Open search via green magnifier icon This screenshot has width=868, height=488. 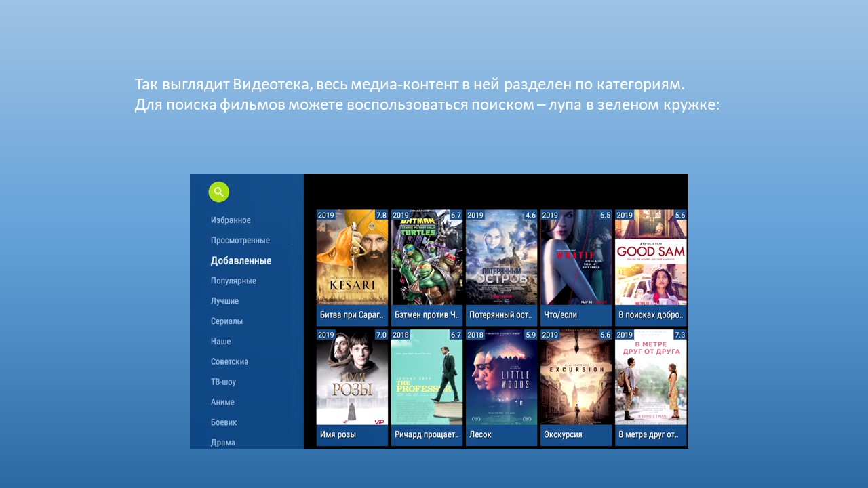pos(218,192)
